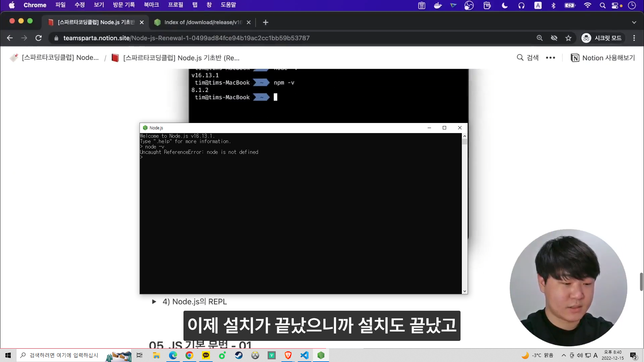Open Google Chrome from the Windows taskbar

pos(190,355)
